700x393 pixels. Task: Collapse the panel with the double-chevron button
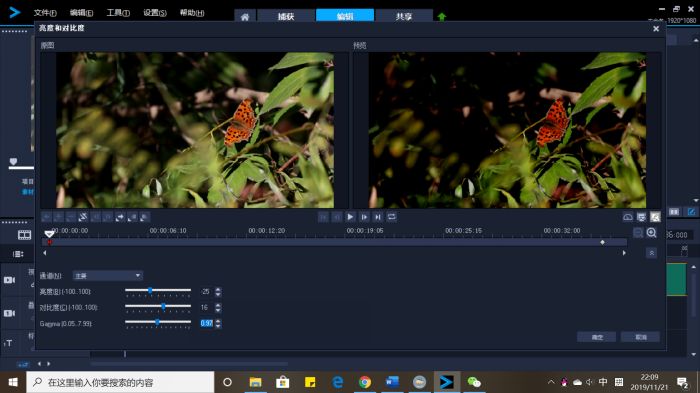(x=651, y=253)
